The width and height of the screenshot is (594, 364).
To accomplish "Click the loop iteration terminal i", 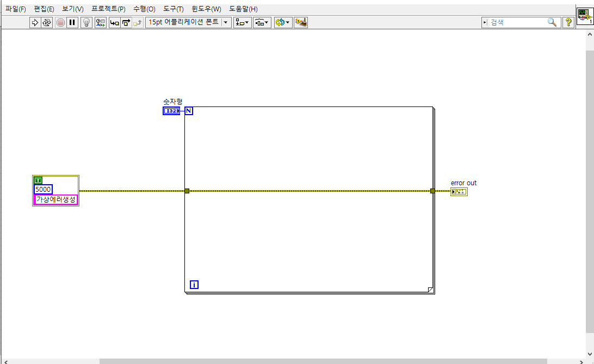I will coord(194,284).
